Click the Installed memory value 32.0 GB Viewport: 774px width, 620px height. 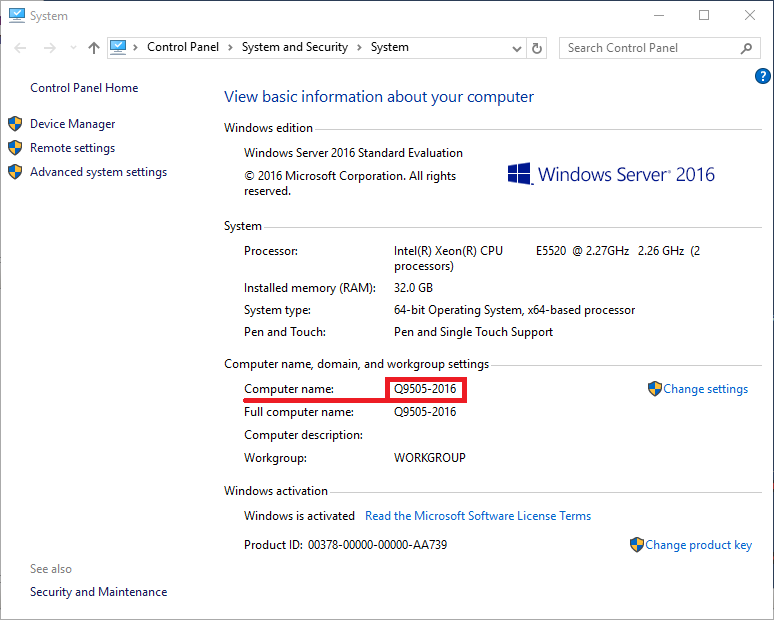[413, 288]
